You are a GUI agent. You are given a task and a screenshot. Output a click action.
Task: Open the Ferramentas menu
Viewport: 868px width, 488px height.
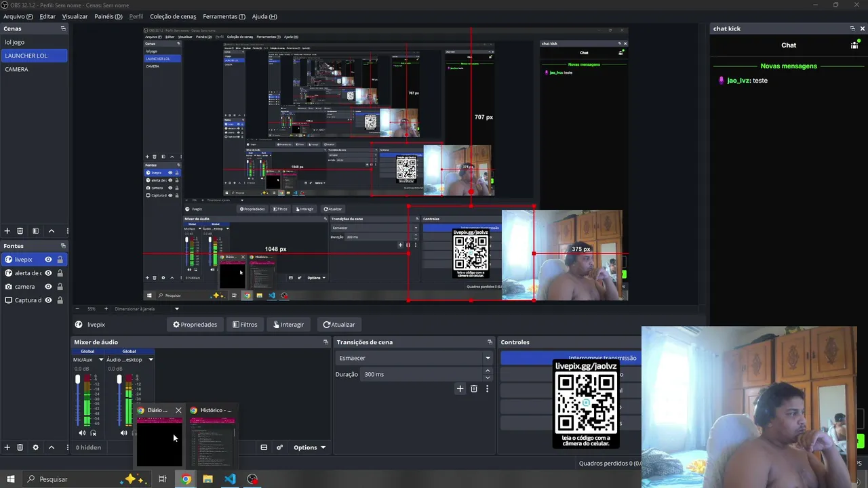click(224, 16)
